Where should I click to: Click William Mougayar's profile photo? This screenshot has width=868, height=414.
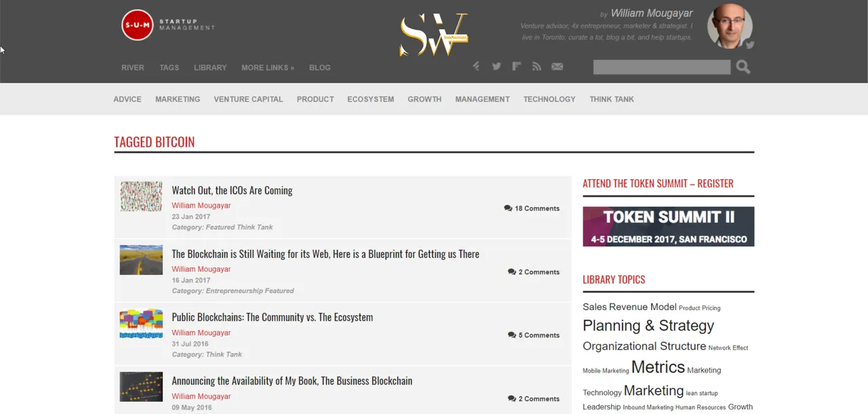(730, 26)
